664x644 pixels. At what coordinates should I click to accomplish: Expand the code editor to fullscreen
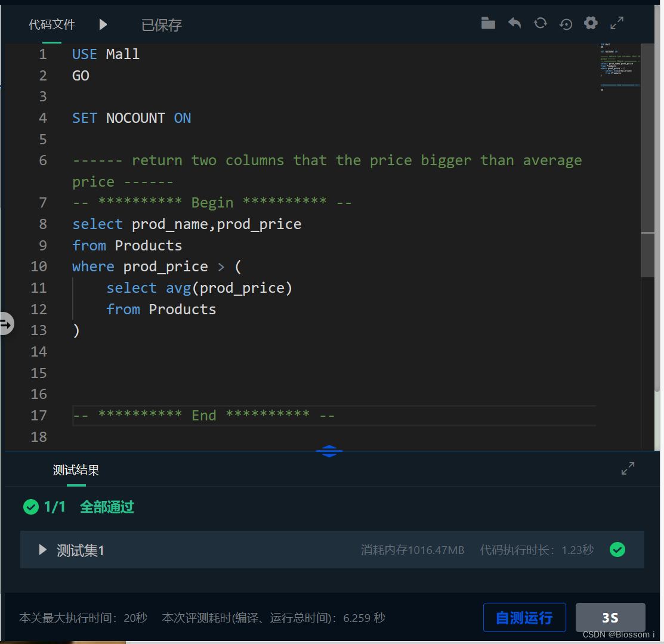tap(617, 23)
